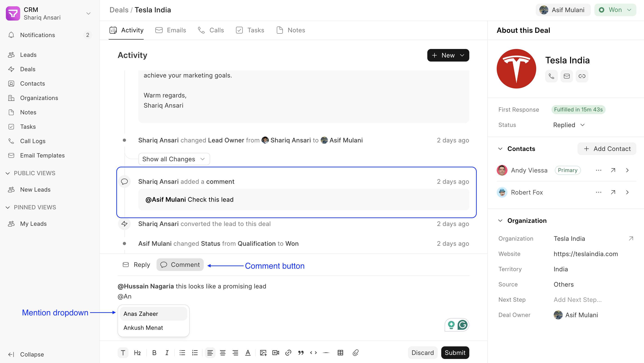Open the Asif Mulani assignee button
The width and height of the screenshot is (644, 363).
[x=563, y=10]
